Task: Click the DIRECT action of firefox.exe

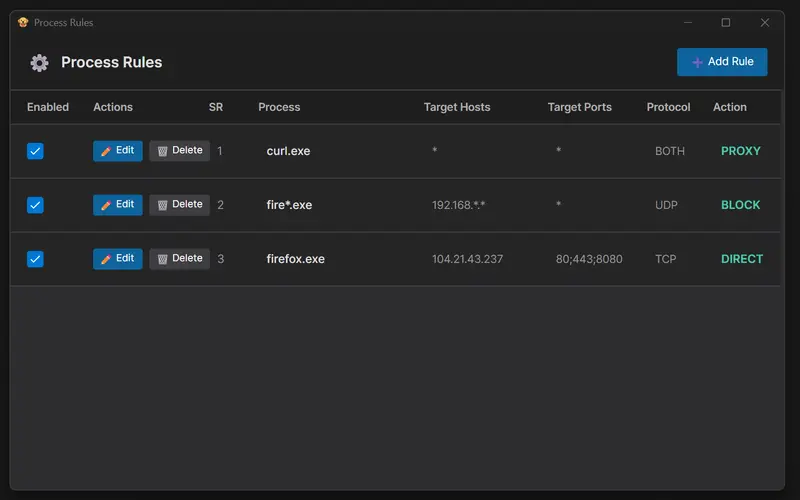Action: [x=741, y=259]
